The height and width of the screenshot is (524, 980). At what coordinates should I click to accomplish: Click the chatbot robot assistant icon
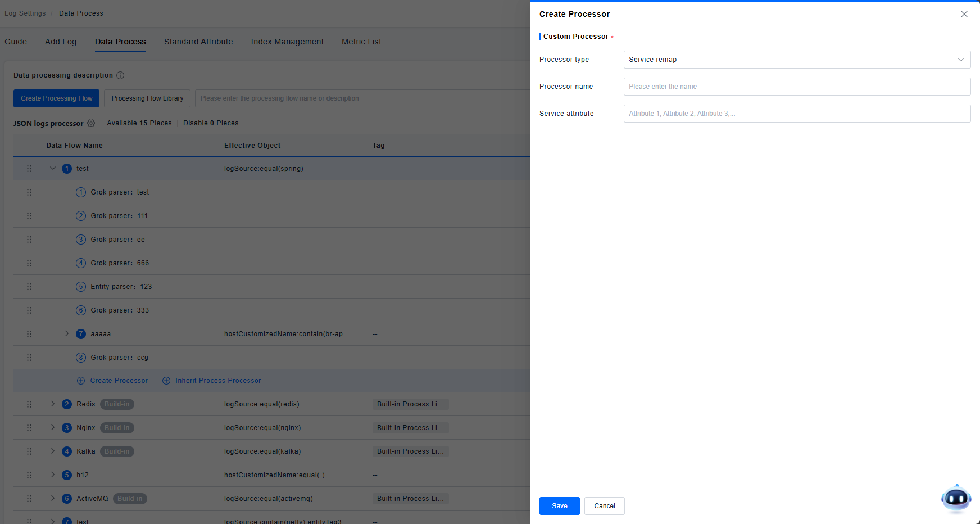tap(956, 498)
